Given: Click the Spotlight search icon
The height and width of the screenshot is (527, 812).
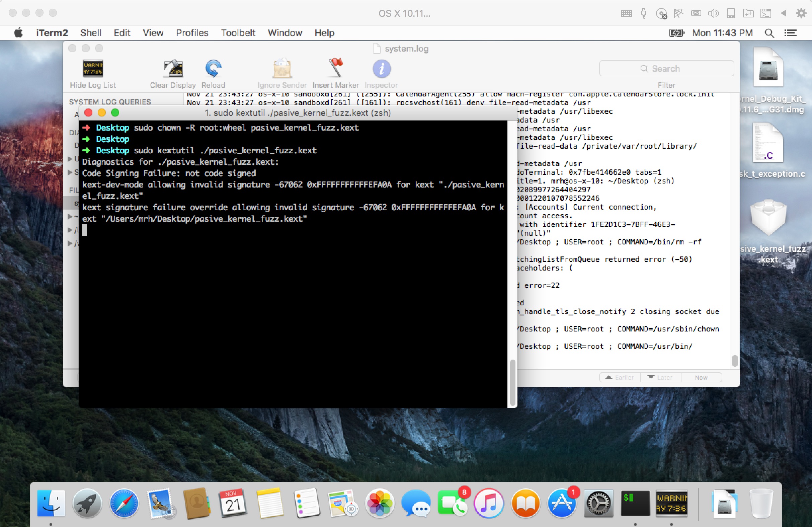Looking at the screenshot, I should 769,33.
